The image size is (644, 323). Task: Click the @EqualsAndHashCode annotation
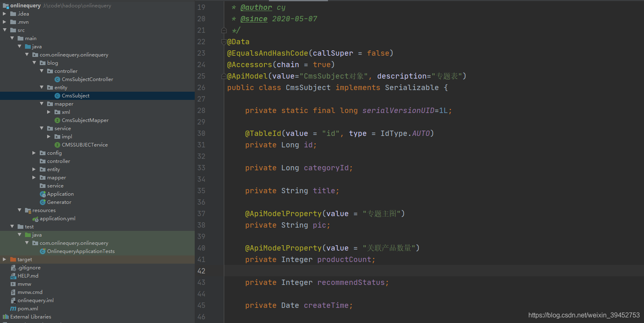click(268, 53)
